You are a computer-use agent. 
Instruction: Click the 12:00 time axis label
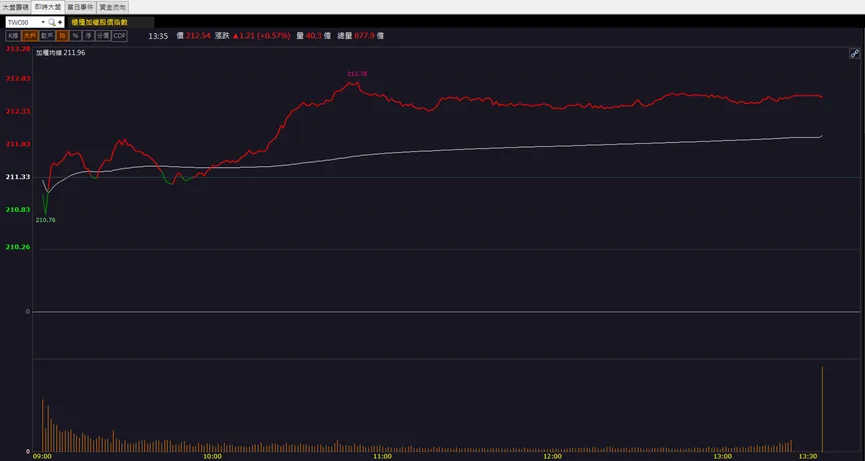[552, 457]
